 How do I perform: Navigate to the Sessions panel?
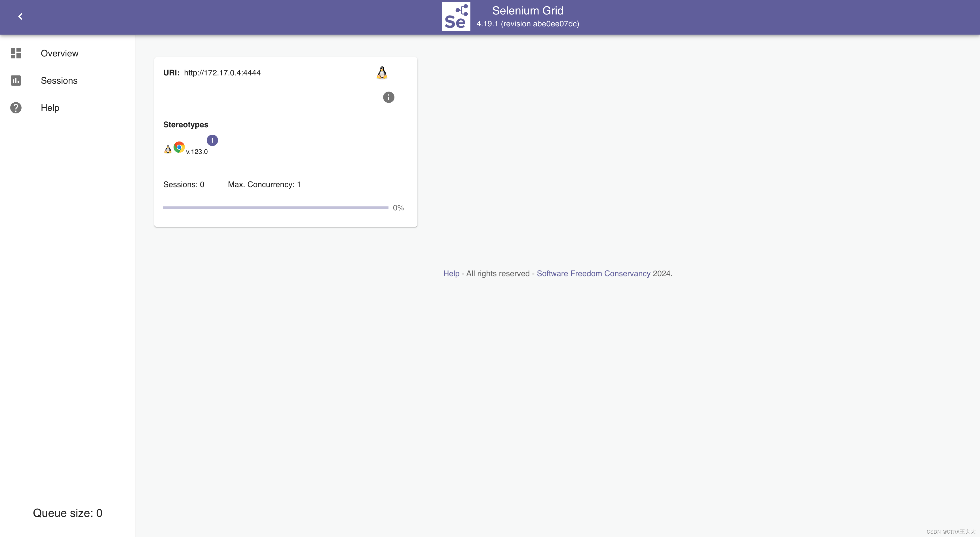coord(59,80)
